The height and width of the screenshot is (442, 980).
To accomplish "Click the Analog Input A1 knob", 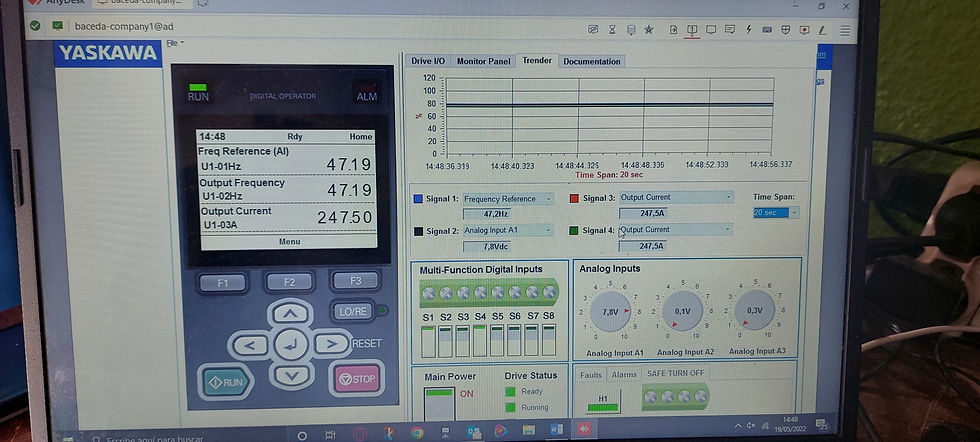I will pos(611,311).
